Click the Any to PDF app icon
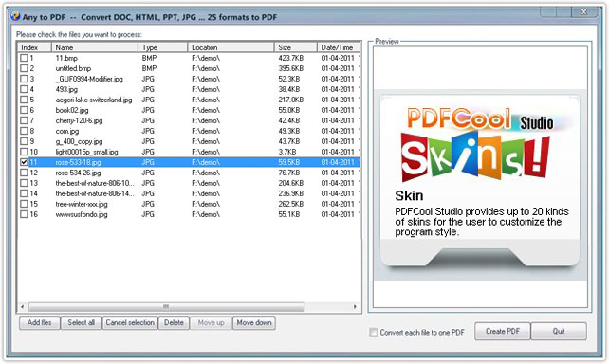609x364 pixels. point(15,16)
